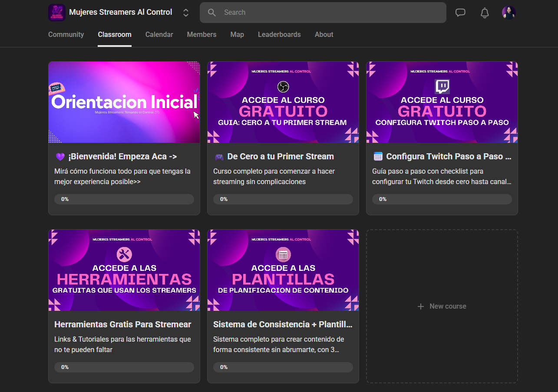Open the De Cero a tu Primer Stream title
Image resolution: width=558 pixels, height=392 pixels.
(x=280, y=157)
